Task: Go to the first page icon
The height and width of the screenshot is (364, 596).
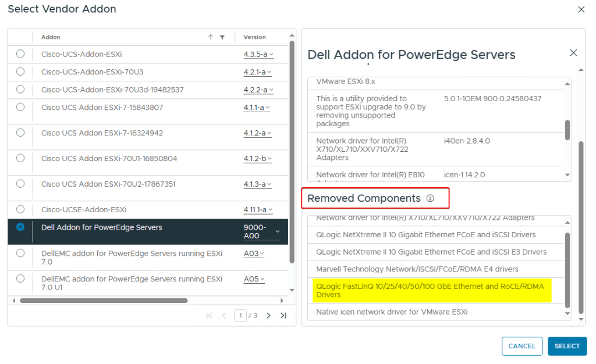Action: point(209,316)
